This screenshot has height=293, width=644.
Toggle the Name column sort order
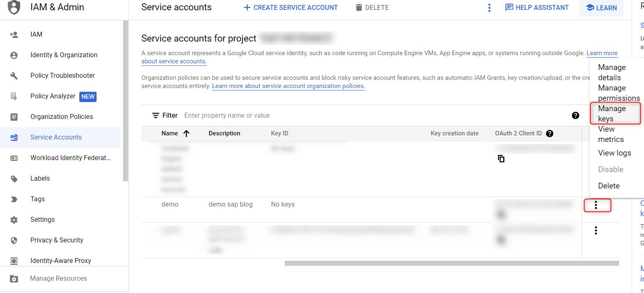186,133
